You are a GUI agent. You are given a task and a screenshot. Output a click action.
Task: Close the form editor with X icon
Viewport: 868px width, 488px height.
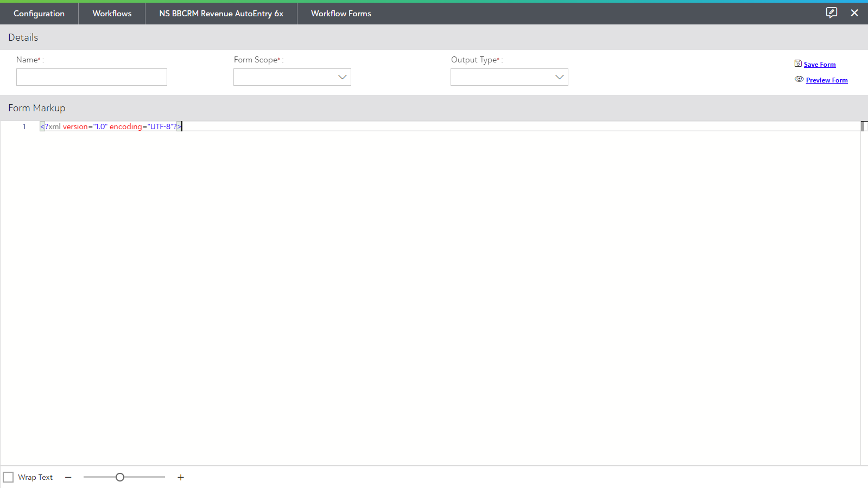coord(854,12)
